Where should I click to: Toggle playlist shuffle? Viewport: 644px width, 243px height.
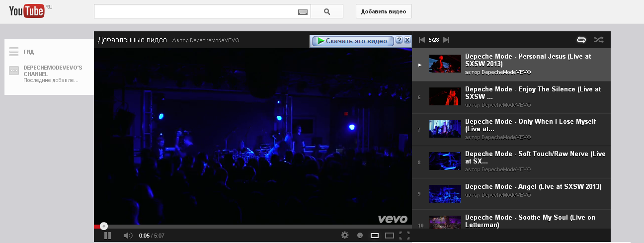(x=598, y=40)
